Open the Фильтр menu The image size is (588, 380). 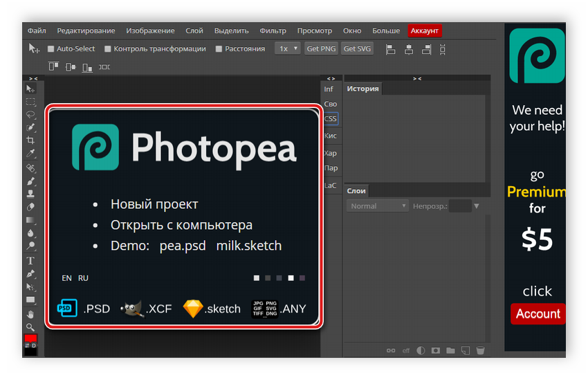(273, 30)
